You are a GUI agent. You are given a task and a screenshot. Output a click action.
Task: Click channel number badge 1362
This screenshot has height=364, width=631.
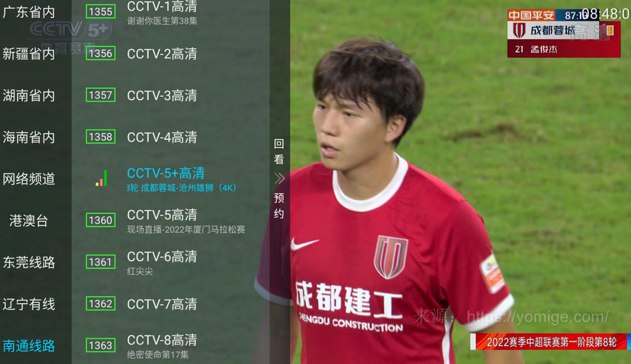click(100, 304)
